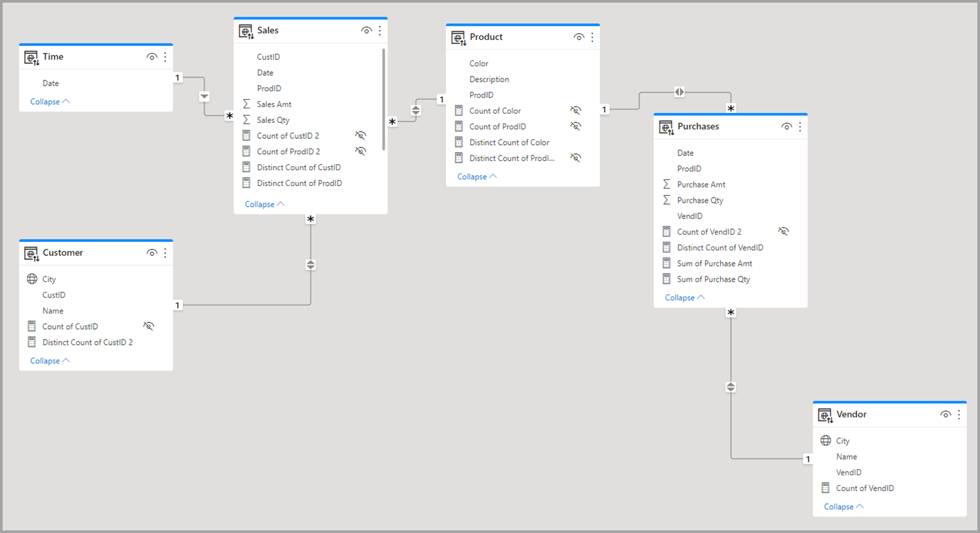Open the more options menu on Product table
Image resolution: width=980 pixels, height=533 pixels.
pyautogui.click(x=592, y=37)
